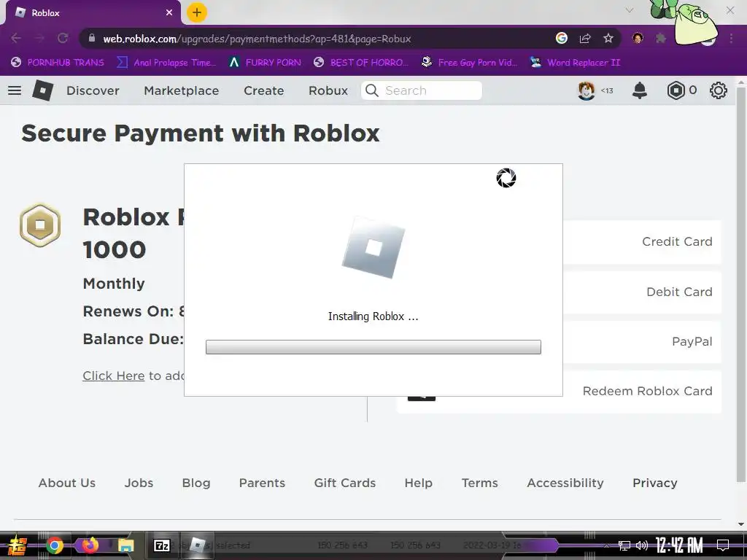
Task: Open Firefox from the taskbar
Action: point(90,545)
